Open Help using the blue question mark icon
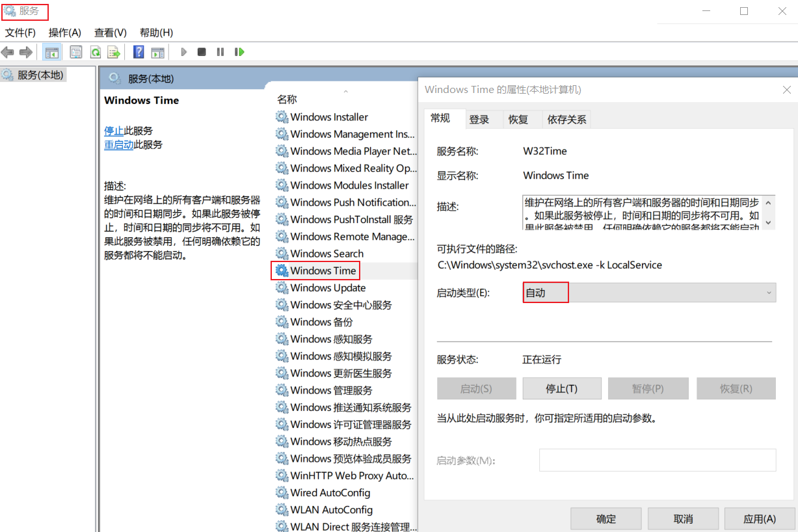Viewport: 798px width, 532px height. point(138,52)
